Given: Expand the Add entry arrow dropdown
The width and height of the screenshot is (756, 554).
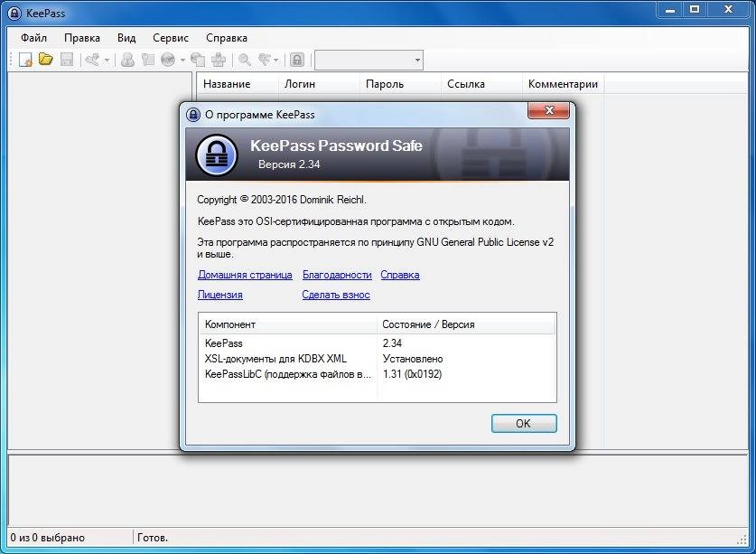Looking at the screenshot, I should coord(107,61).
